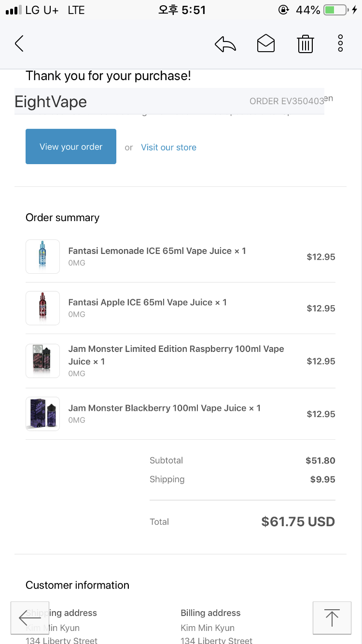The width and height of the screenshot is (362, 644).
Task: Tap the Fantasi Apple ICE product thumbnail
Action: (42, 308)
